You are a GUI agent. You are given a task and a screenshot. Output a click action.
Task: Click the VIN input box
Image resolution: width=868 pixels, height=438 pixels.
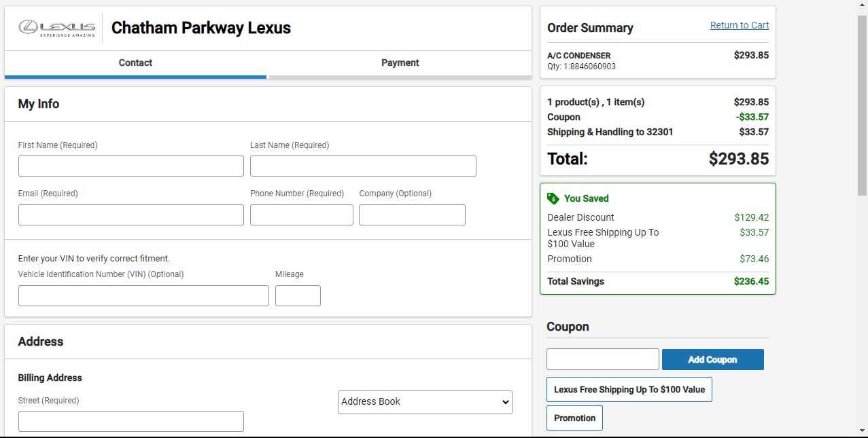pos(143,295)
